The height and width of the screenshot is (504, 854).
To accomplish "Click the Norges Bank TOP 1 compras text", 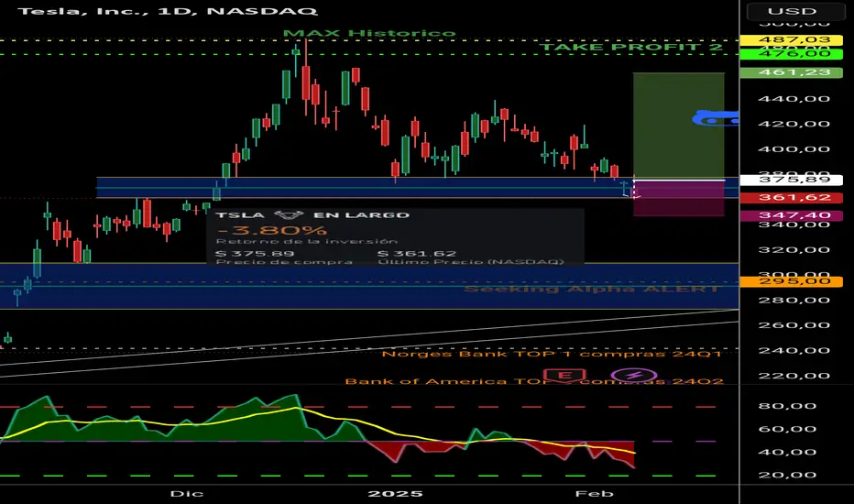I will tap(552, 354).
